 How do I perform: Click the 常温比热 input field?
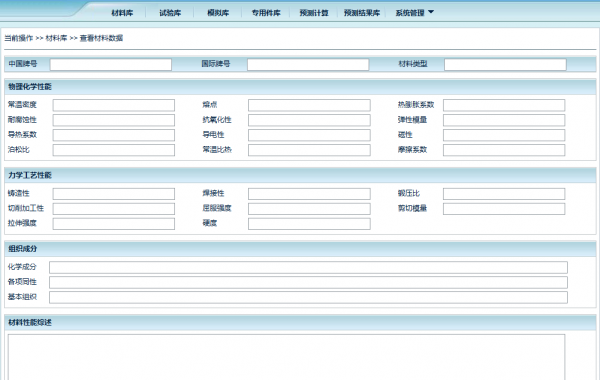coord(309,150)
